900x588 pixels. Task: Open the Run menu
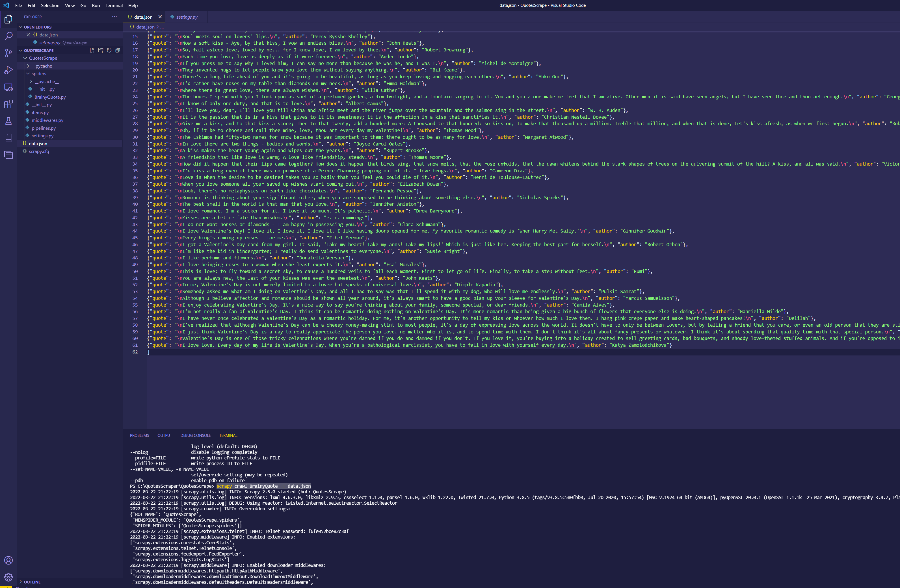(96, 5)
